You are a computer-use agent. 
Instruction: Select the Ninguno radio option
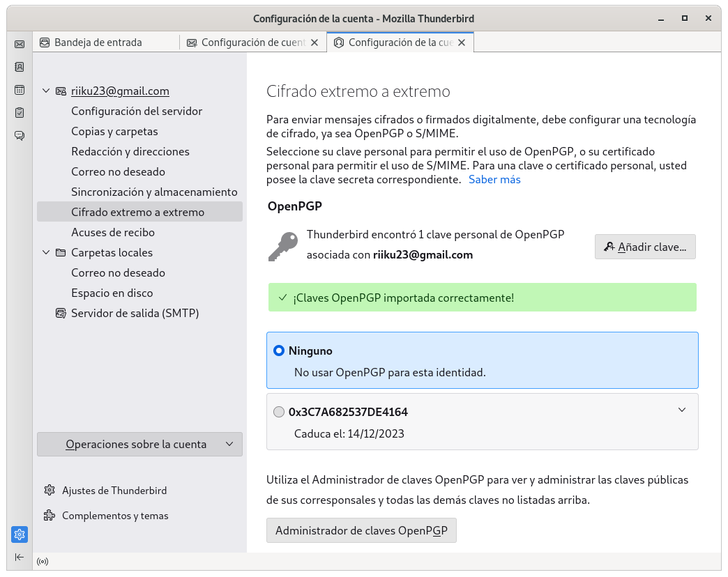click(279, 351)
